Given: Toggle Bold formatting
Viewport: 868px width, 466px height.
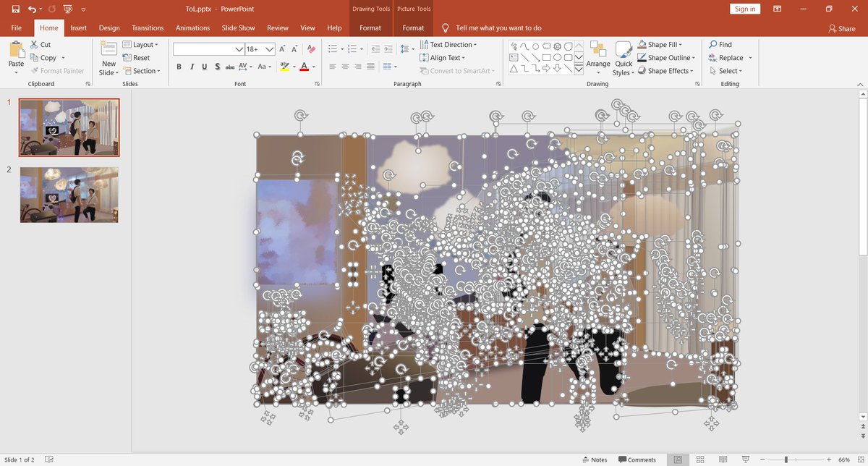Looking at the screenshot, I should pos(179,67).
